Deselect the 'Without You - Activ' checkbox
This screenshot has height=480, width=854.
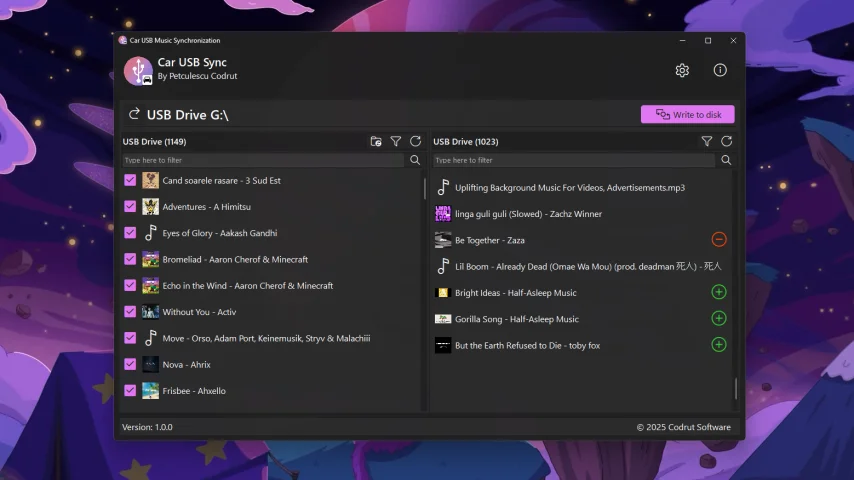[x=130, y=312]
